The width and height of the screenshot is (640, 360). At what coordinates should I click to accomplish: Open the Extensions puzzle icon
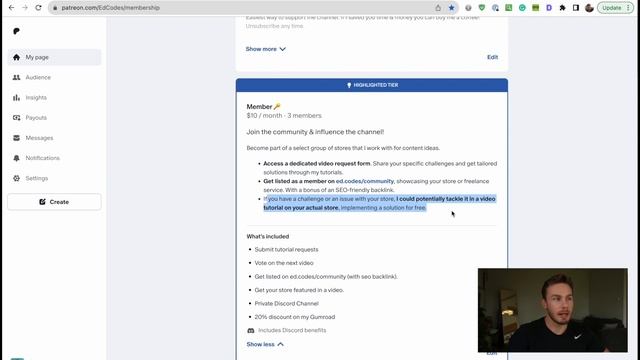[x=562, y=8]
